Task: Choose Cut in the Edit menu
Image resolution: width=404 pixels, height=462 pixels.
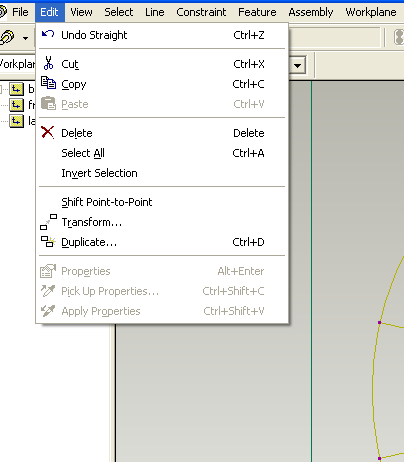Action: tap(162, 64)
